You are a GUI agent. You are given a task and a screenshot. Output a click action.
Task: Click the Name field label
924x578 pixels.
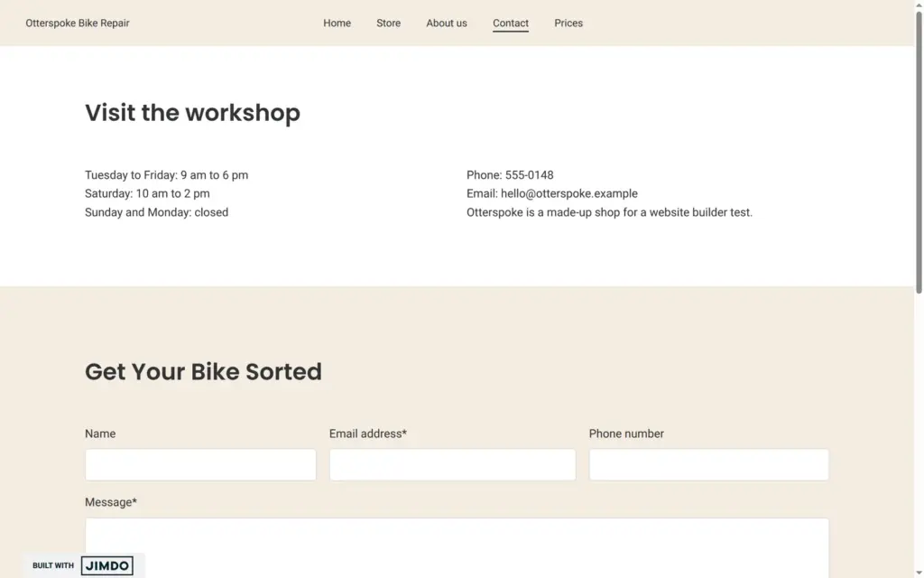(100, 433)
